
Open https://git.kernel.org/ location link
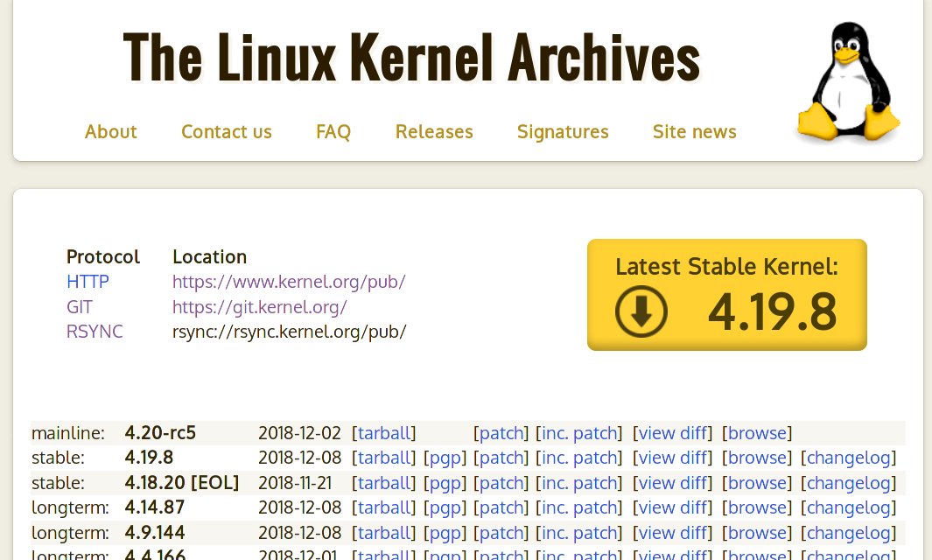pyautogui.click(x=260, y=307)
